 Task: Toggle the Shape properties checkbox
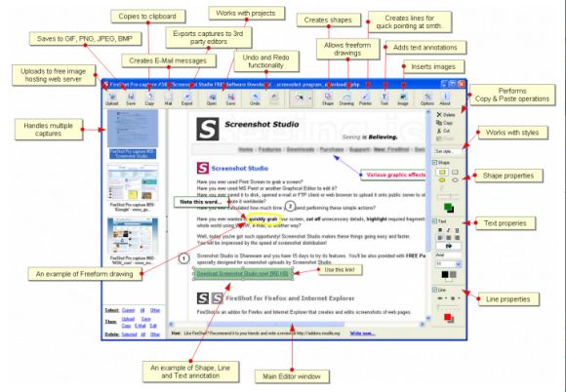435,163
